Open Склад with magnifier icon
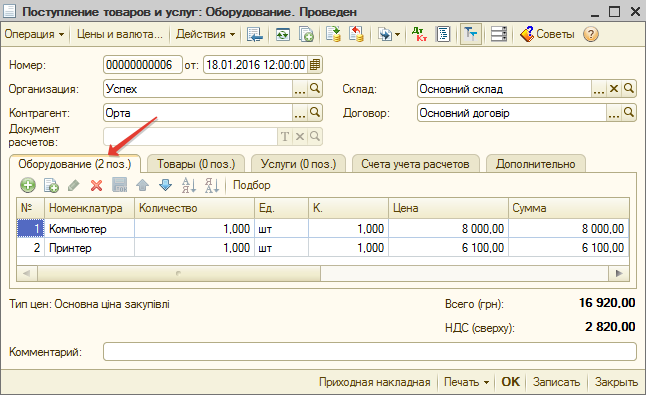 tap(629, 89)
